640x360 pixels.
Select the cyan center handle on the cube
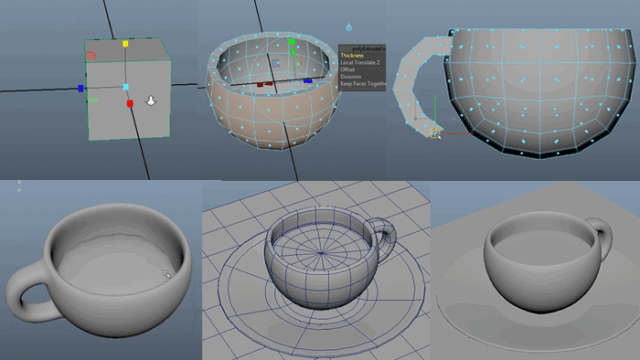point(126,87)
